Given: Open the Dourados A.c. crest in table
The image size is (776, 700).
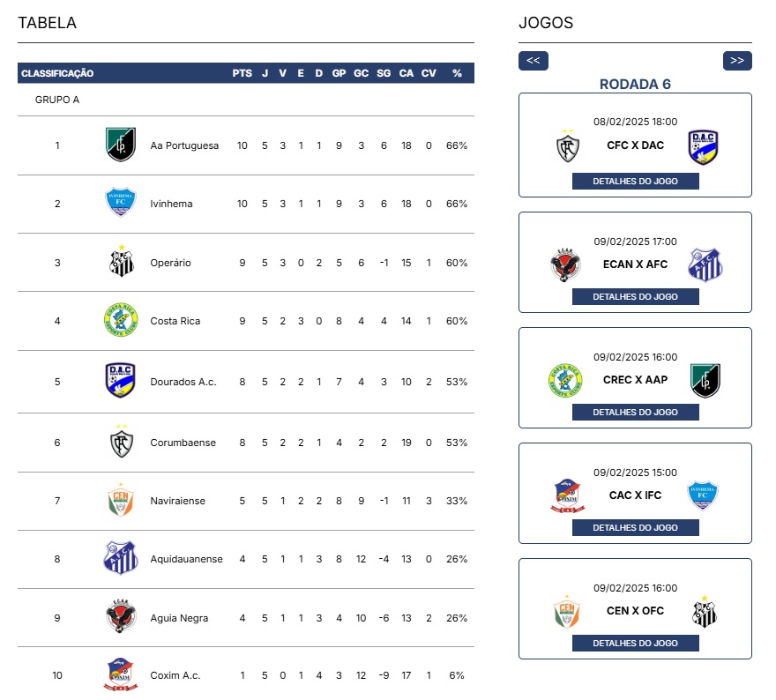Looking at the screenshot, I should 120,381.
